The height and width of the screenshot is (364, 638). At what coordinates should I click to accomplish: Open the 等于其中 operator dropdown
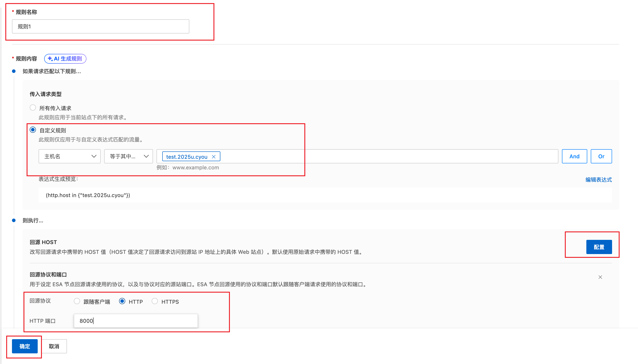click(129, 156)
